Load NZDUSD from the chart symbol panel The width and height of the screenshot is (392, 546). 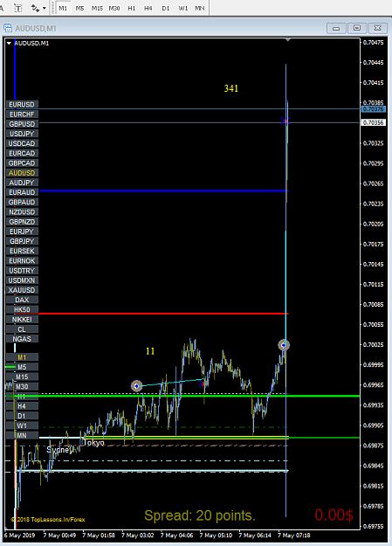tap(22, 211)
